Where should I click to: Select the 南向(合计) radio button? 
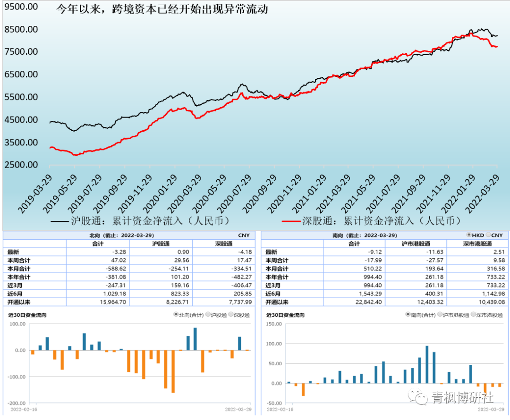(408, 315)
